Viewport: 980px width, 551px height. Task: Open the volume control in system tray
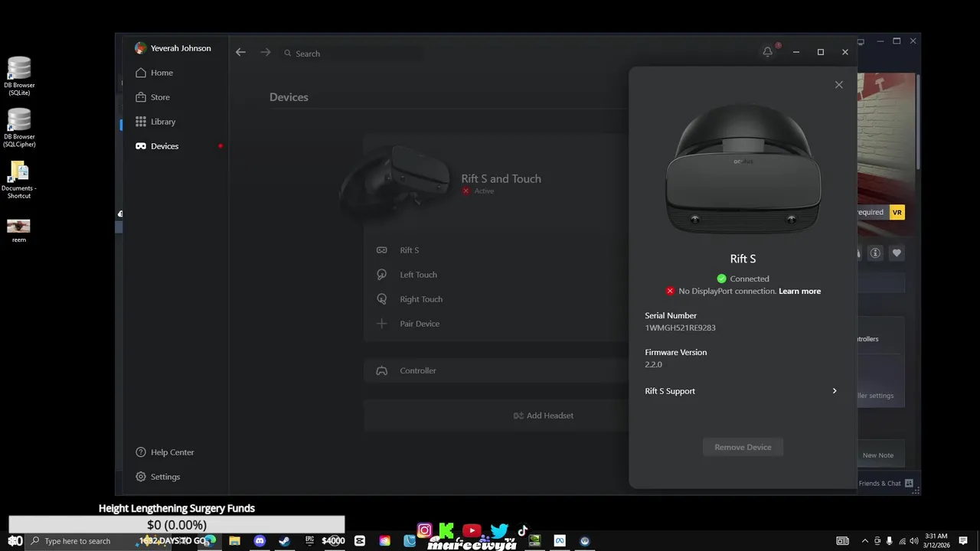point(914,541)
